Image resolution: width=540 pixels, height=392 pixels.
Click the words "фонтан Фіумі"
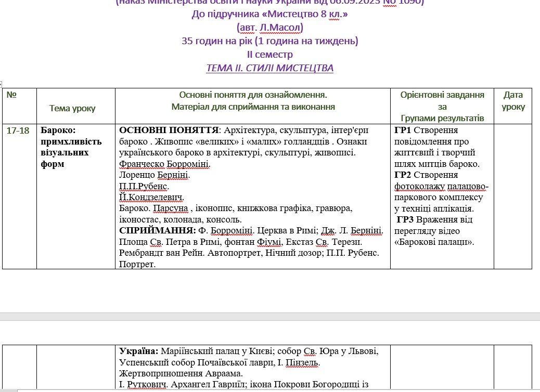(252, 242)
